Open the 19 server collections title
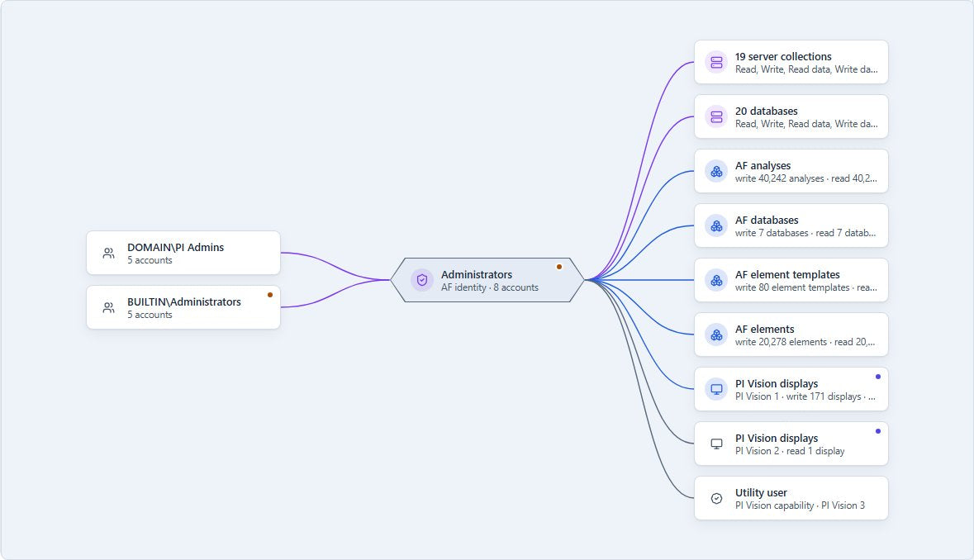The height and width of the screenshot is (560, 974). click(783, 56)
